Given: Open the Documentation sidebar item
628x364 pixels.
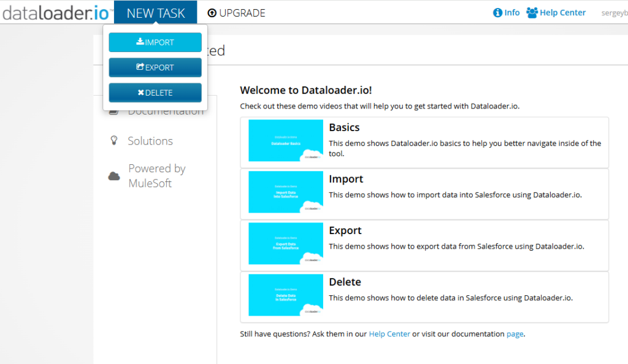Looking at the screenshot, I should point(166,112).
